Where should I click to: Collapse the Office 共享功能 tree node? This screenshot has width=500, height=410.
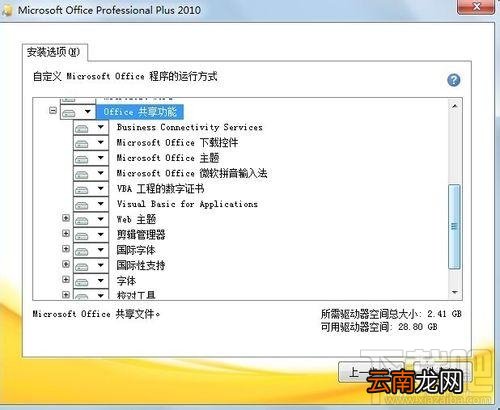click(x=53, y=110)
